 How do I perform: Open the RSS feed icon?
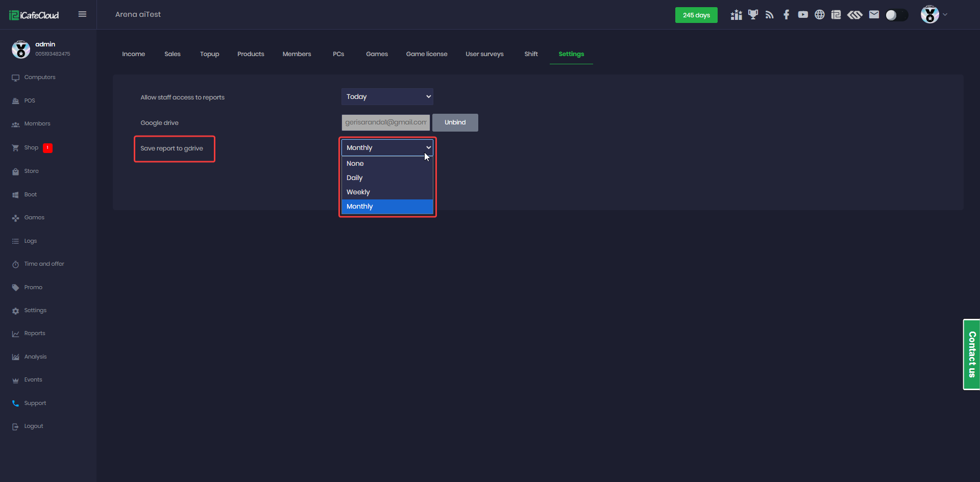coord(770,15)
